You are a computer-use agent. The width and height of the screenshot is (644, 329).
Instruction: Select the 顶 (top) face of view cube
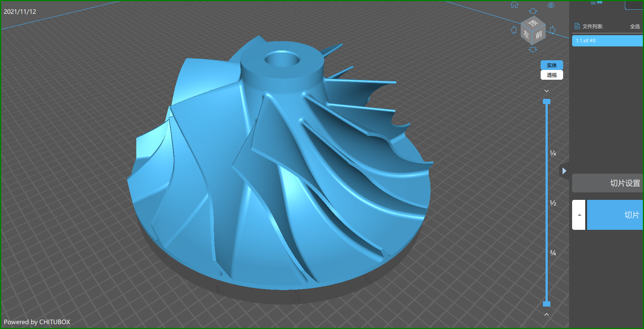533,23
